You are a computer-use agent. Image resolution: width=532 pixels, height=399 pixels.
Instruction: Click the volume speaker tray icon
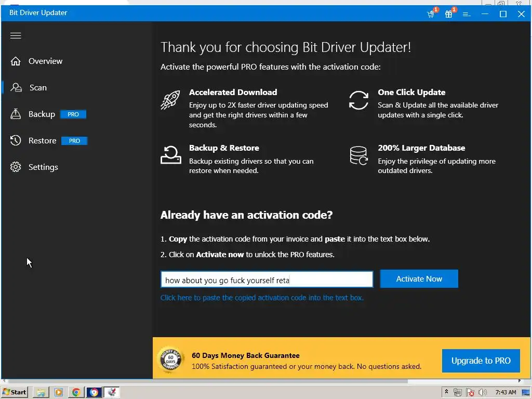tap(482, 393)
